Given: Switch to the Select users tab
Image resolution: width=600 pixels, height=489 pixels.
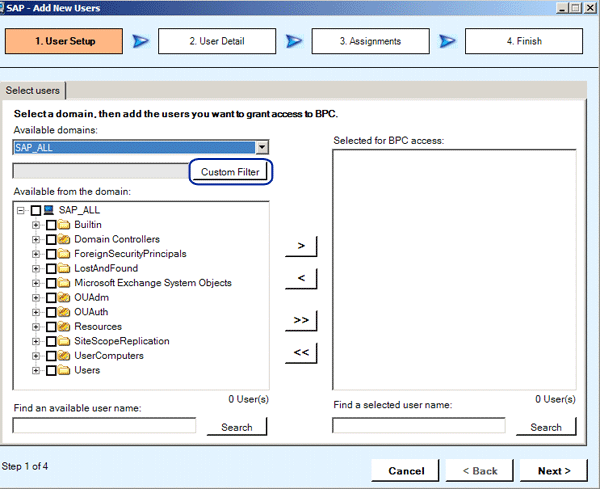Looking at the screenshot, I should (33, 91).
